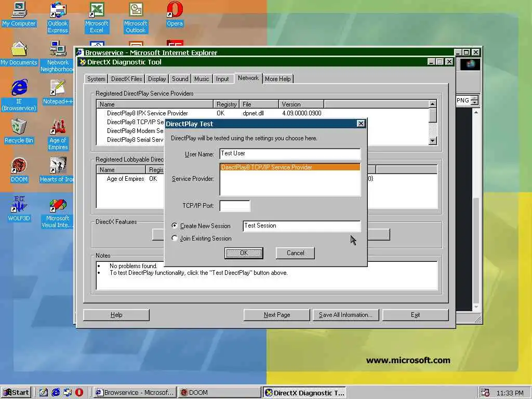Click service providers list scroll up arrow
The height and width of the screenshot is (399, 532).
433,104
